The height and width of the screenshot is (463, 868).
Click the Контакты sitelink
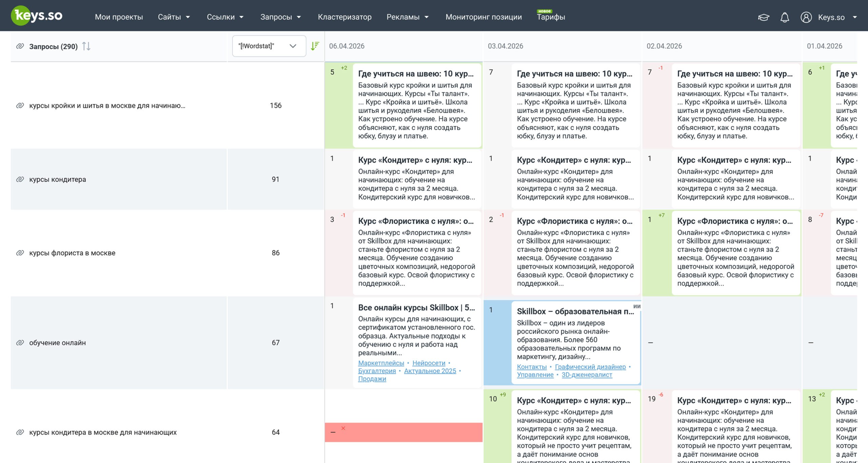pos(532,367)
